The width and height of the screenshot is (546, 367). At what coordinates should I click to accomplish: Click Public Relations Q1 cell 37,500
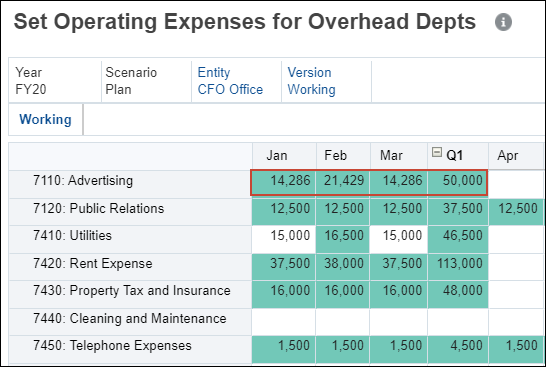[458, 212]
